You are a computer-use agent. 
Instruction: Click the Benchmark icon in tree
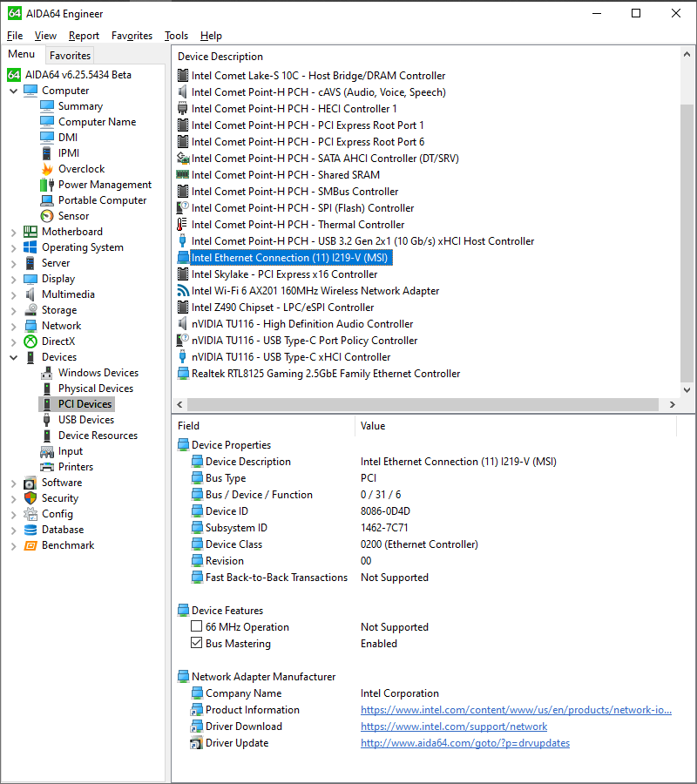pyautogui.click(x=30, y=545)
